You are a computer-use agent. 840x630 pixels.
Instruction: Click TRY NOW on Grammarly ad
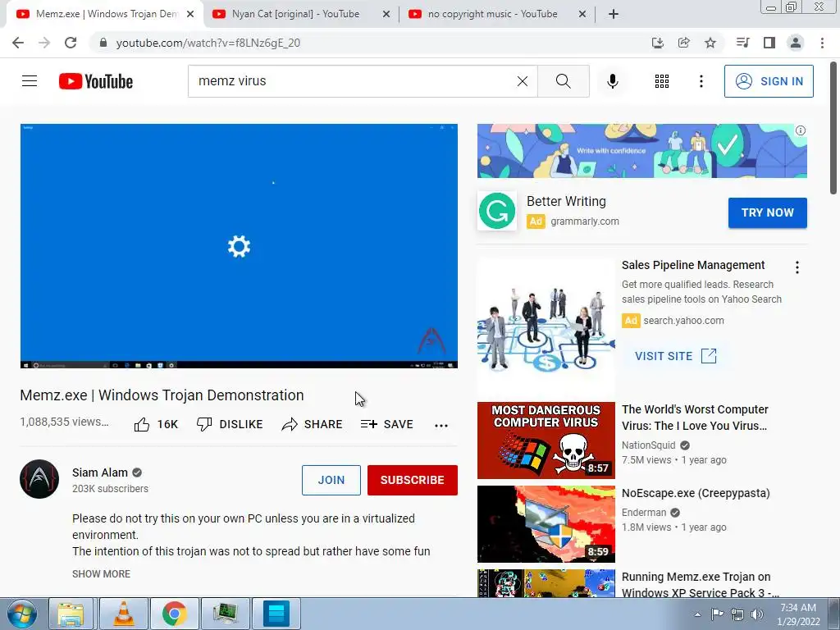767,212
